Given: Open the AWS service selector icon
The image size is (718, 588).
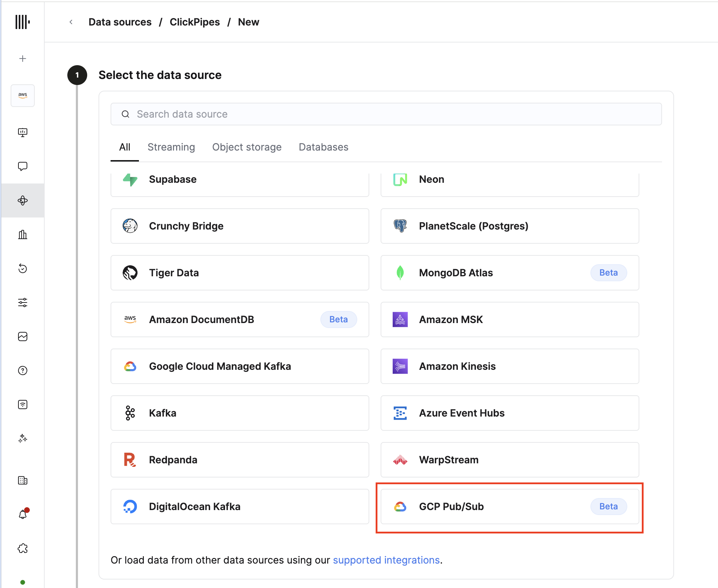Looking at the screenshot, I should click(23, 95).
